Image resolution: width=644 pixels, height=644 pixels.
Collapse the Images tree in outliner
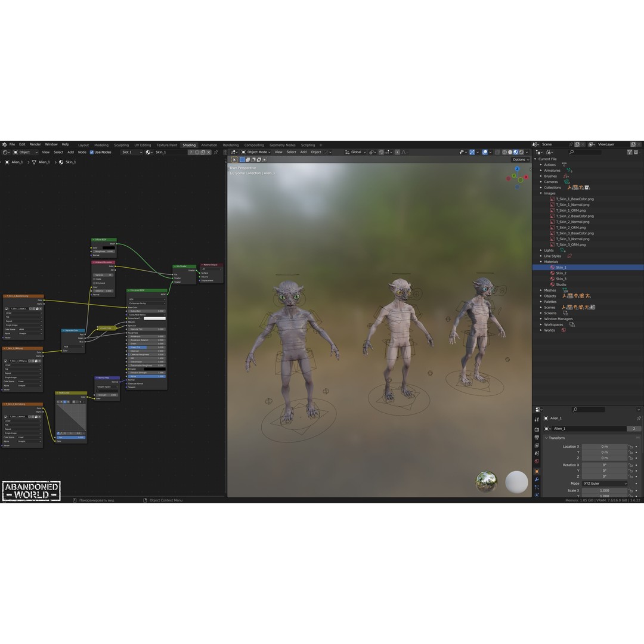[x=541, y=193]
